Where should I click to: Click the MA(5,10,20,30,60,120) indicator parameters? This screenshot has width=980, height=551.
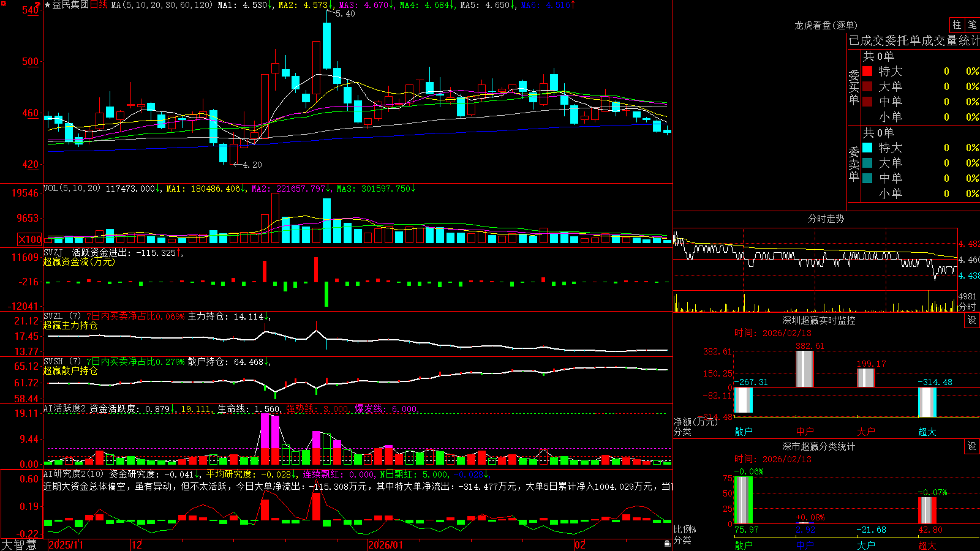162,5
